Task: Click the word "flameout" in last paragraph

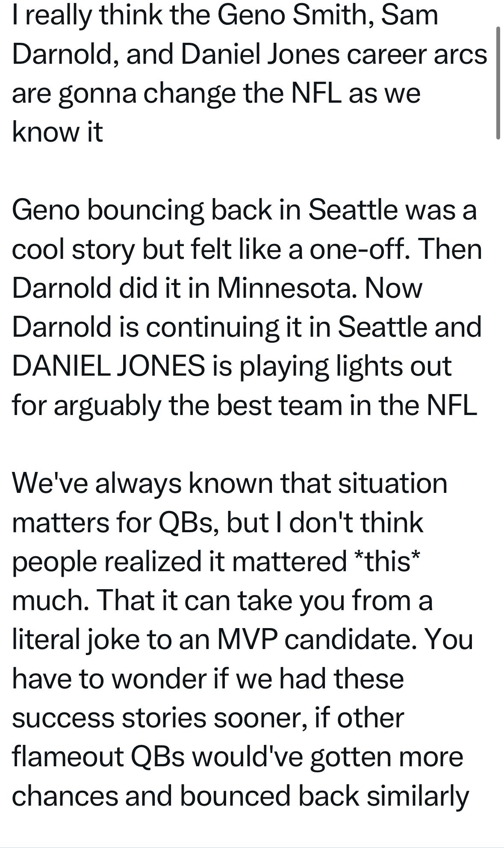Action: point(68,756)
